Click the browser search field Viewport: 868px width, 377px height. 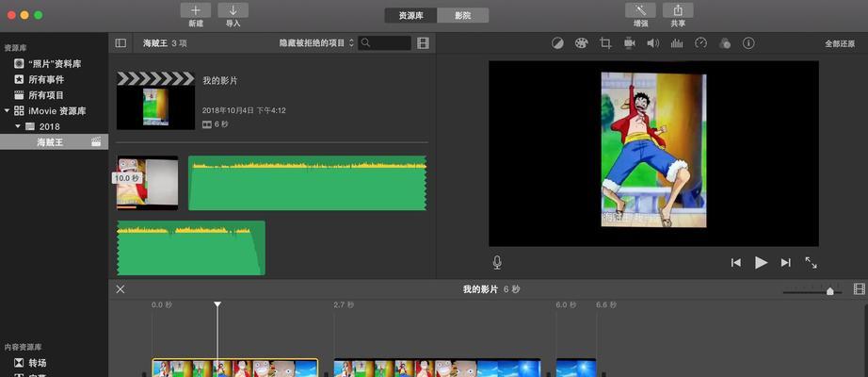(x=384, y=43)
